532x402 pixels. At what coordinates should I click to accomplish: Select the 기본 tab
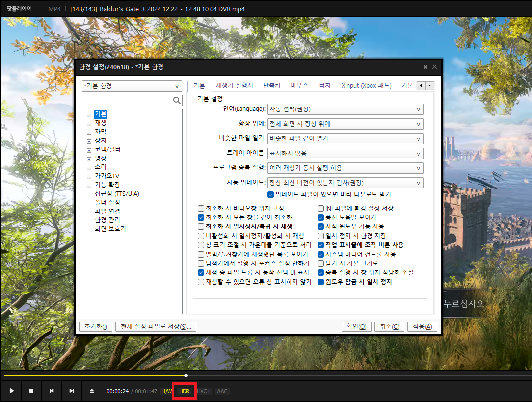click(199, 86)
